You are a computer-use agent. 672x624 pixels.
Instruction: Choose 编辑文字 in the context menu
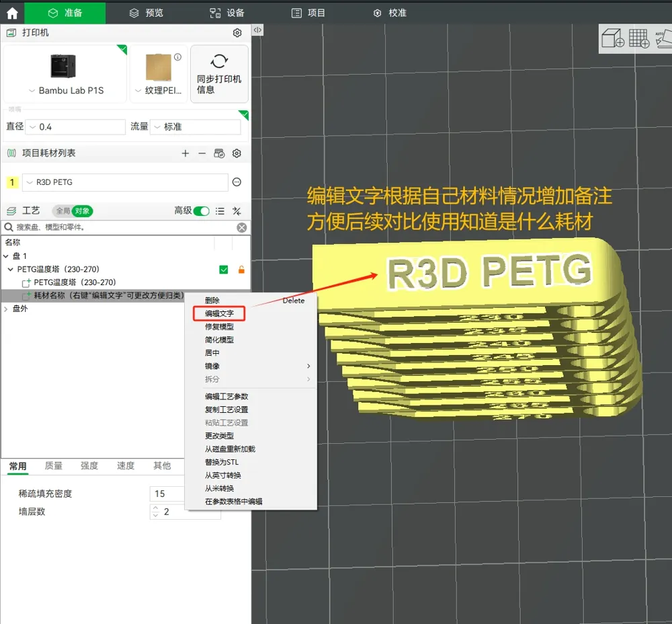click(219, 313)
